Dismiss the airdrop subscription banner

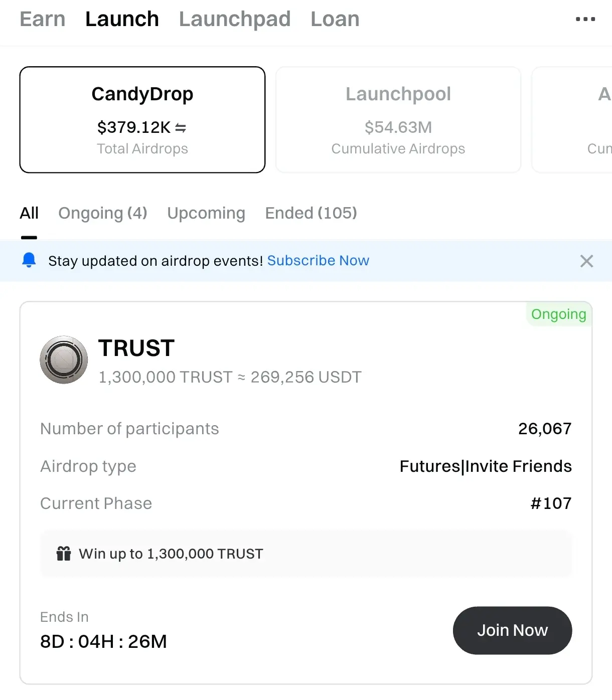586,261
